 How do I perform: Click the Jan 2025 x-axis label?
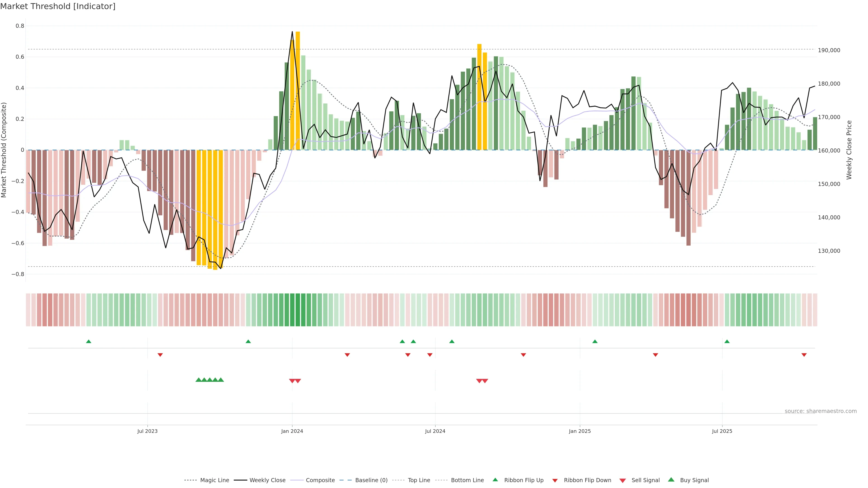pyautogui.click(x=580, y=431)
